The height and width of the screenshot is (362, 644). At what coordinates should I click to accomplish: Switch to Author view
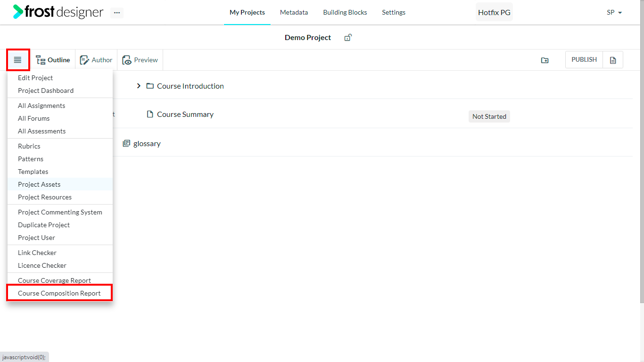point(96,60)
